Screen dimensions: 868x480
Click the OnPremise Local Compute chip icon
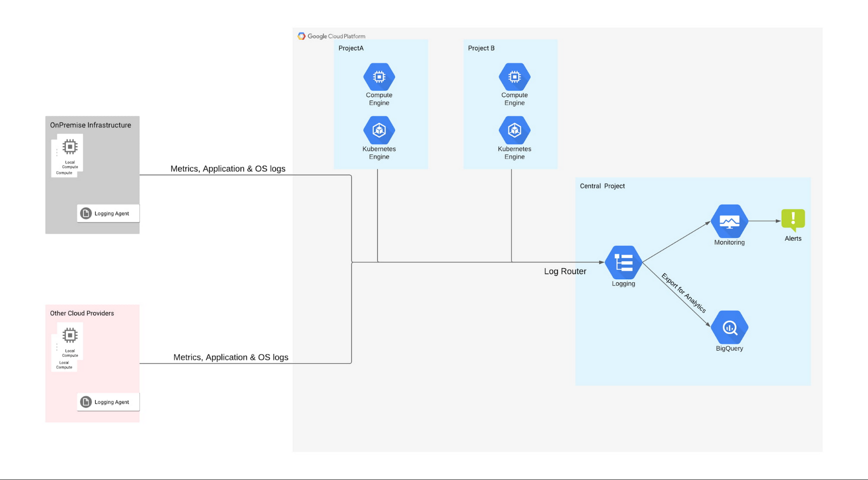click(x=70, y=147)
